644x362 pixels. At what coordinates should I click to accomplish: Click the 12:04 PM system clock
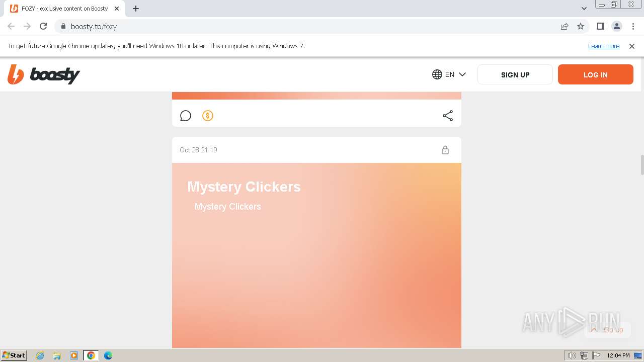point(618,355)
